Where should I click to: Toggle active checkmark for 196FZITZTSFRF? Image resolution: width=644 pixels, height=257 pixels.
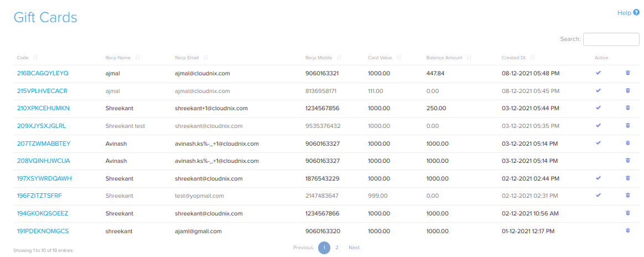pos(599,195)
